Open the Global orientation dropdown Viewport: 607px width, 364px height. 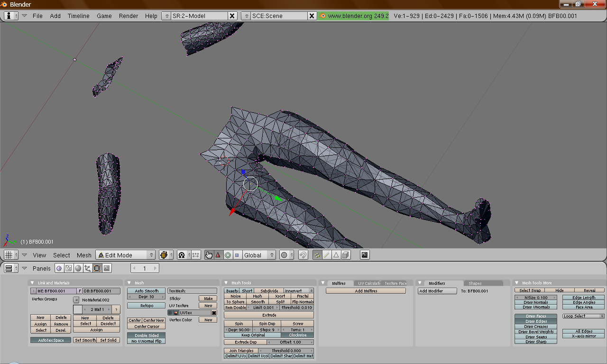click(258, 255)
